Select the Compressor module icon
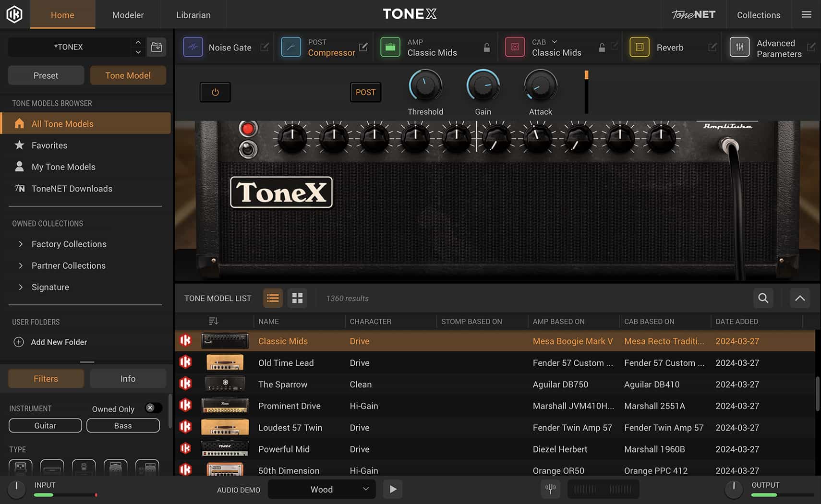The width and height of the screenshot is (821, 504). click(291, 47)
